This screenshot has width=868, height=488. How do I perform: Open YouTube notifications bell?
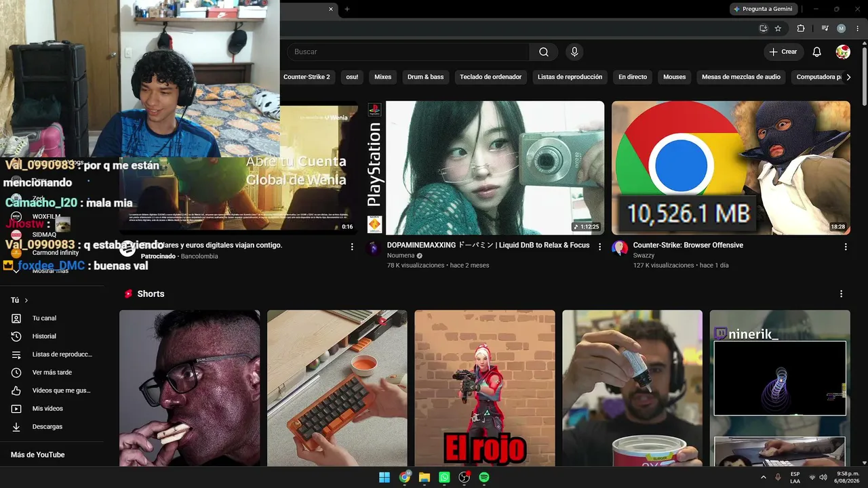pyautogui.click(x=816, y=52)
